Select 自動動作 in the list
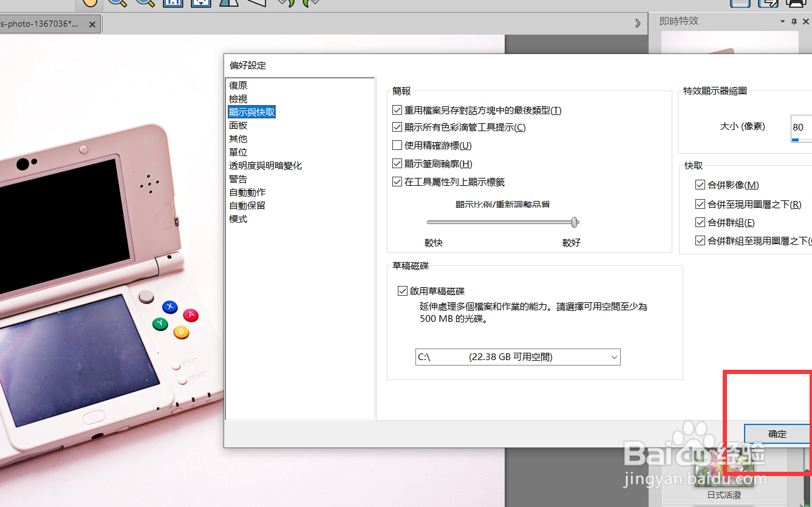 247,192
